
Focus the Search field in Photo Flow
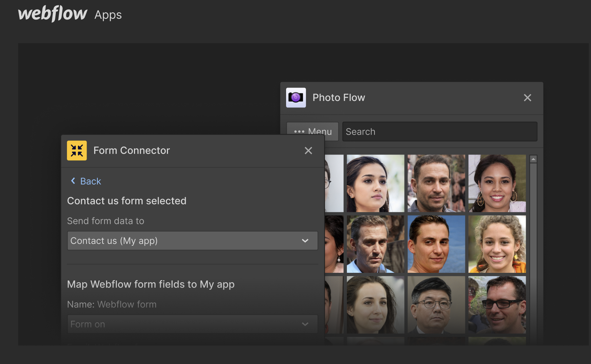coord(440,132)
